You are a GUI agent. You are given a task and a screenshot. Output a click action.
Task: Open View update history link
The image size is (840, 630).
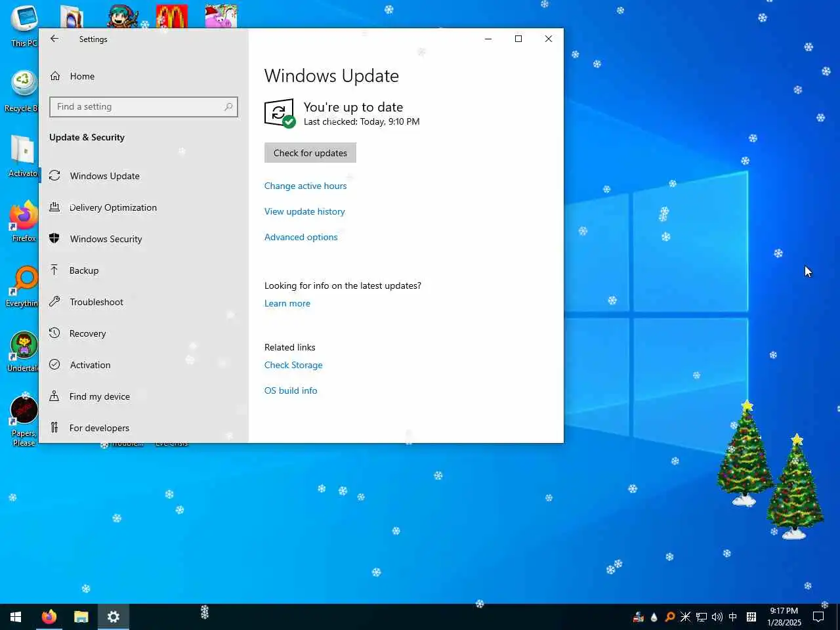point(304,211)
